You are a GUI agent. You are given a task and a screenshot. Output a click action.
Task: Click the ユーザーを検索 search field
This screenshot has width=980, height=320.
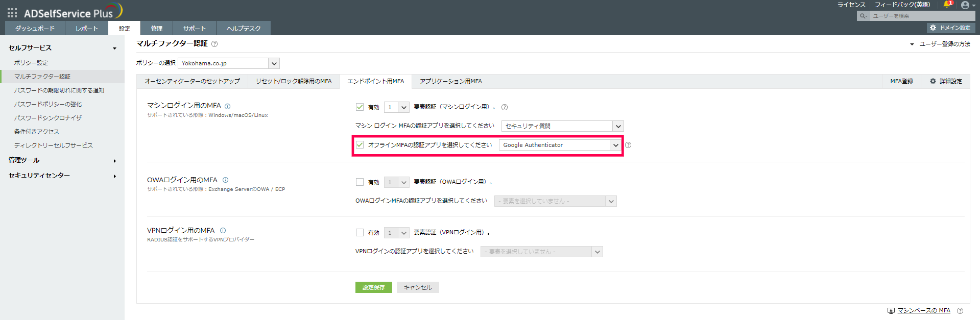click(x=923, y=16)
